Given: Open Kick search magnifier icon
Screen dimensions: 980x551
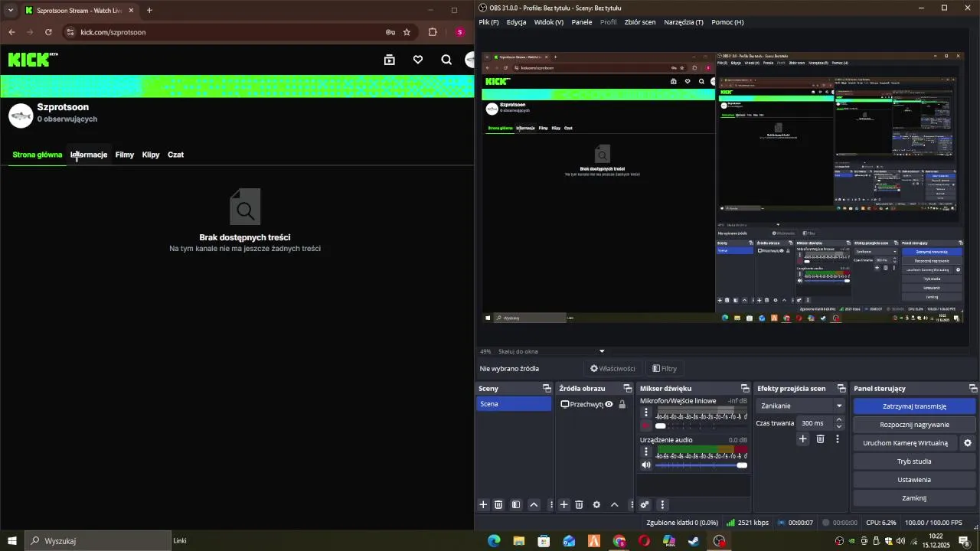Looking at the screenshot, I should click(446, 60).
